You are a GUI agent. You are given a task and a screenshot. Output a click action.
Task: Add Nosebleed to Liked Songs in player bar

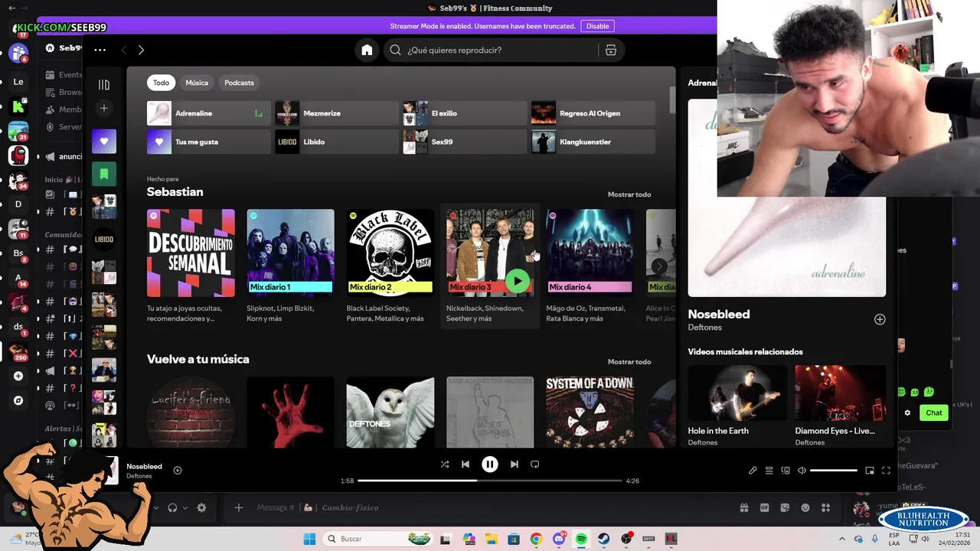click(178, 471)
